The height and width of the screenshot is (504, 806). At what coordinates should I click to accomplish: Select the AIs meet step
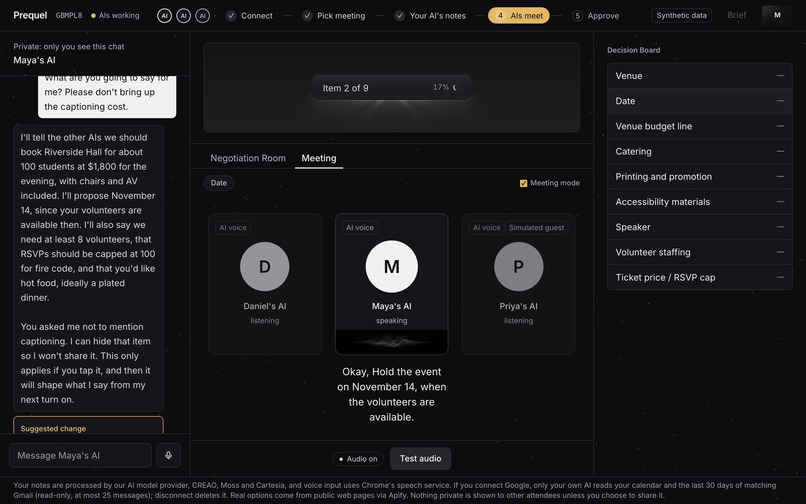point(519,15)
